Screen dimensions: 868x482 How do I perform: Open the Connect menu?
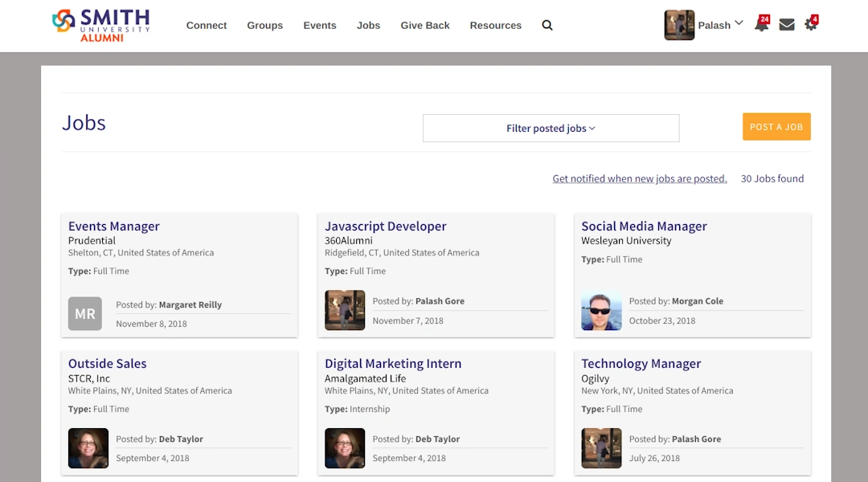click(207, 26)
